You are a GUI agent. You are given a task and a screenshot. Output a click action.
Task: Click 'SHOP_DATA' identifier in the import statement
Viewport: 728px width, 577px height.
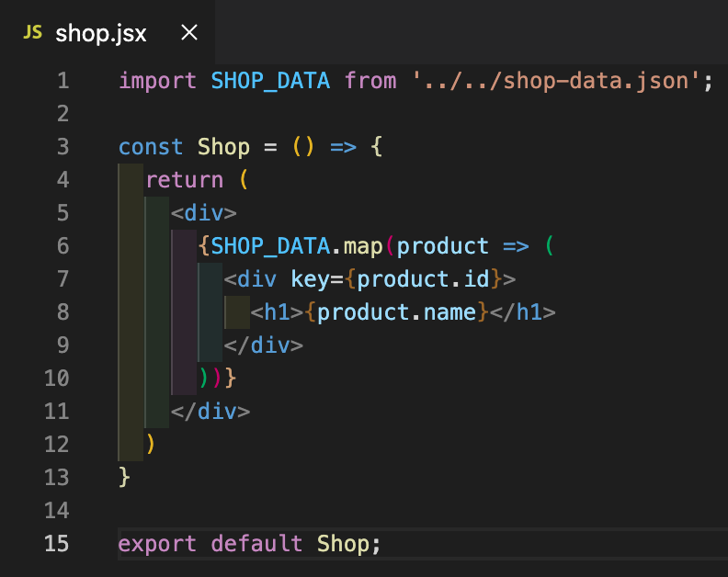point(270,81)
